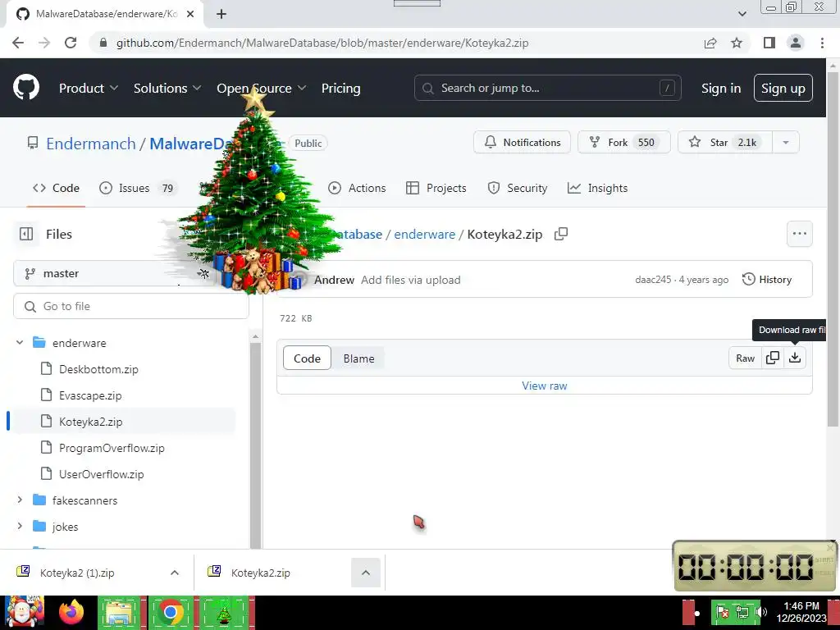Open the browser side panel icon
The image size is (840, 630).
(x=769, y=43)
